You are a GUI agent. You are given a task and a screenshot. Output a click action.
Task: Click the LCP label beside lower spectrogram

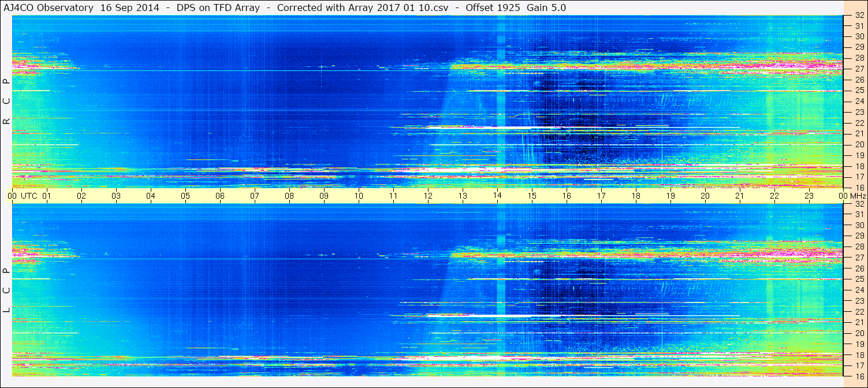point(7,290)
